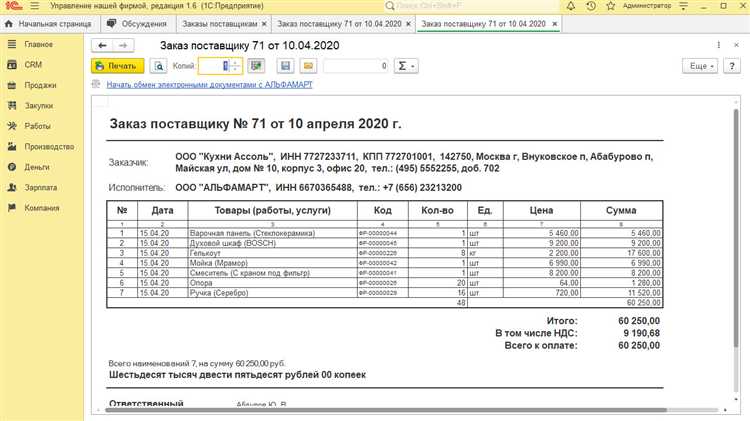Viewport: 750px width, 421px height.
Task: Click the horizontal scrollbar of the document
Action: pos(386,410)
